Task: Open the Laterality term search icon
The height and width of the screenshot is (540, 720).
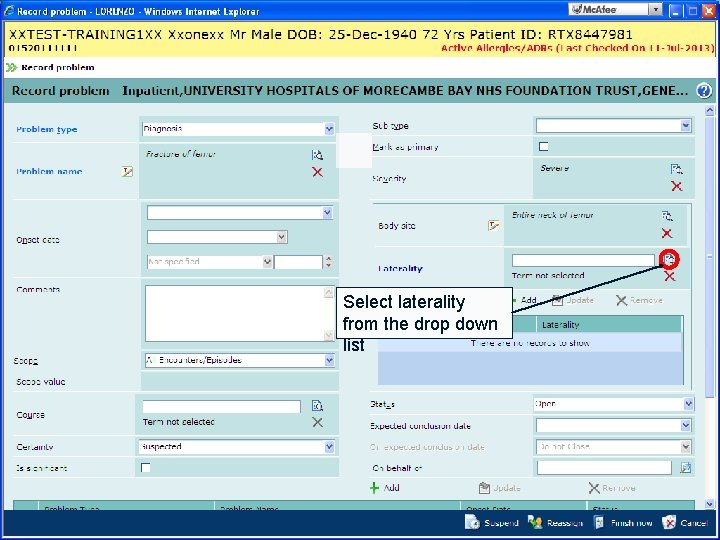Action: click(x=669, y=259)
